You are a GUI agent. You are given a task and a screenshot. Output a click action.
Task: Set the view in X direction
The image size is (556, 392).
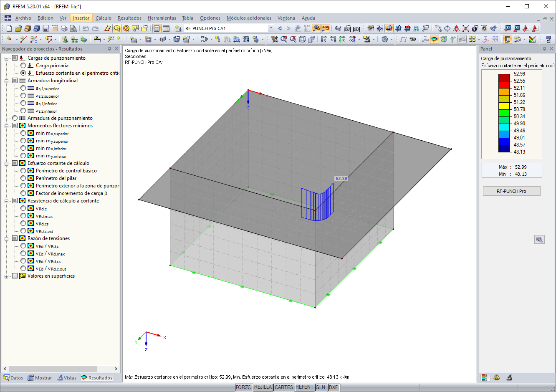(x=324, y=39)
